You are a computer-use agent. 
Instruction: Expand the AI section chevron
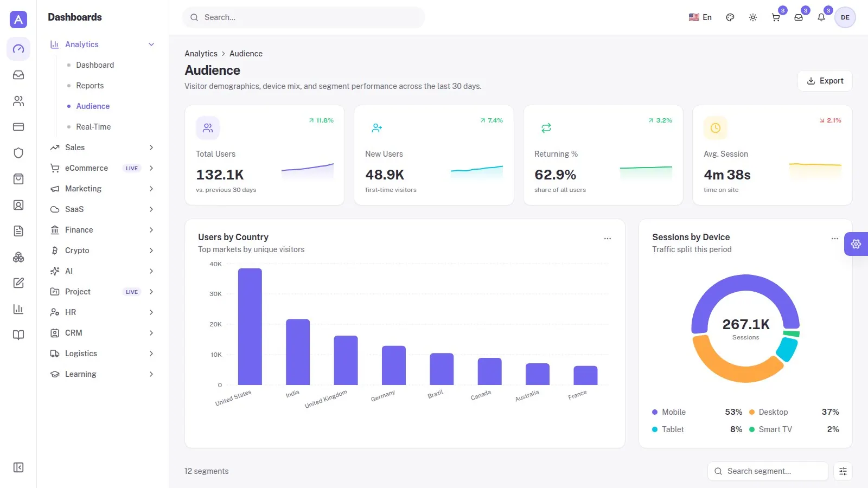click(151, 271)
